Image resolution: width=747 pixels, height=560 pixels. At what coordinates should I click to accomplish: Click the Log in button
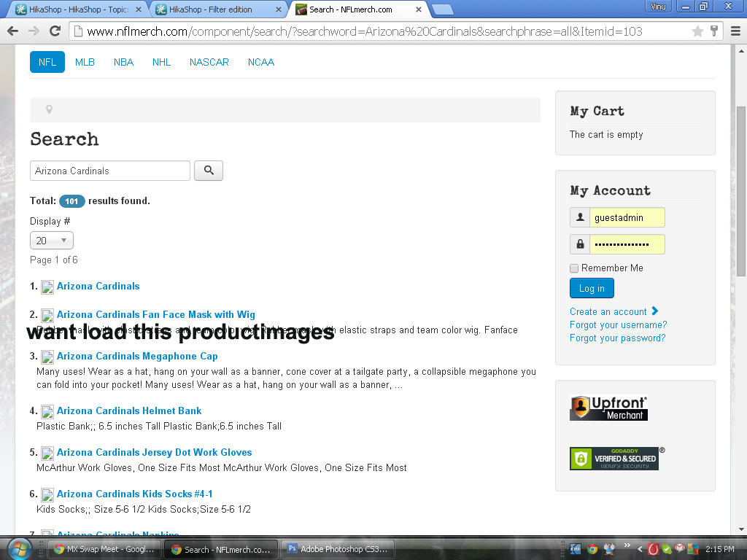coord(592,288)
